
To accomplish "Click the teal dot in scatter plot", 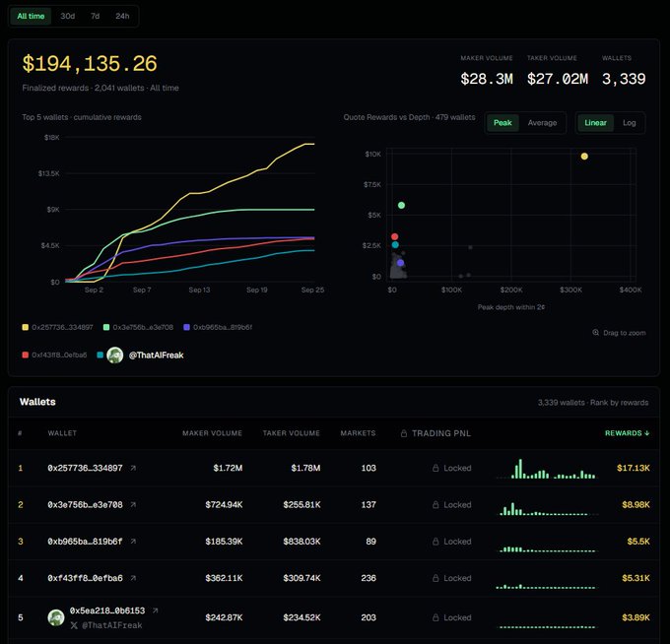I will pos(395,245).
